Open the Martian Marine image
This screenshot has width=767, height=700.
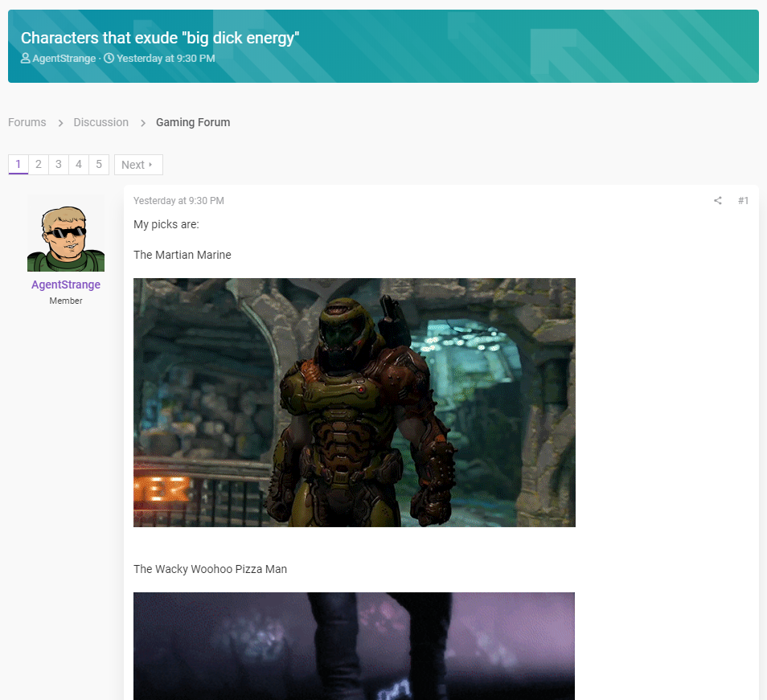coord(354,403)
